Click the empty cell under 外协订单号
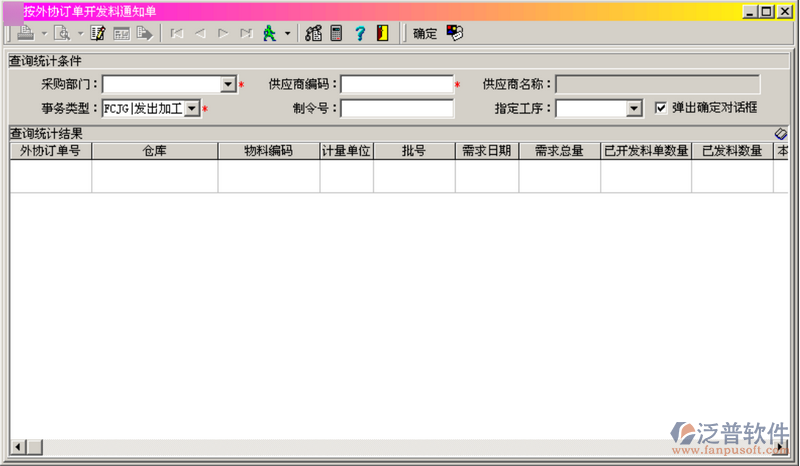The image size is (800, 466). point(51,176)
